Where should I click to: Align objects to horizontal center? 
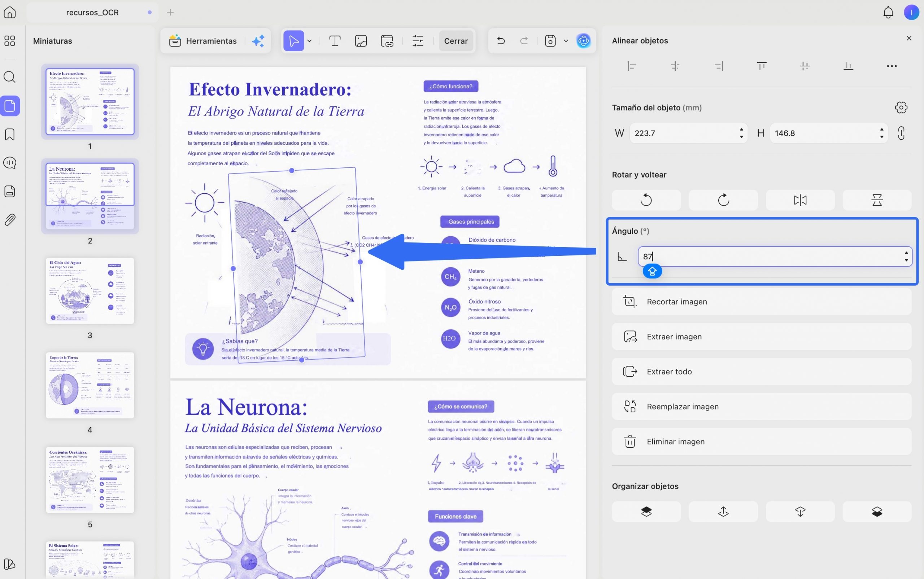click(x=675, y=66)
